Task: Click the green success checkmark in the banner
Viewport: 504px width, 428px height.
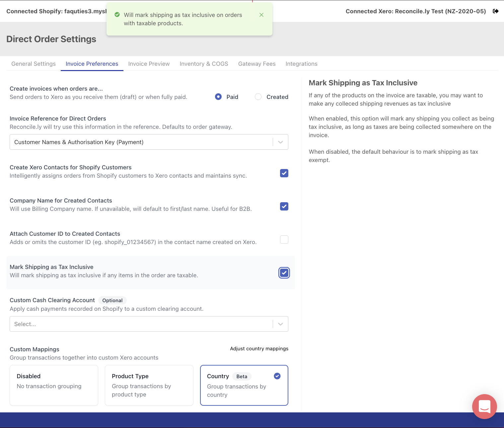Action: pyautogui.click(x=117, y=15)
